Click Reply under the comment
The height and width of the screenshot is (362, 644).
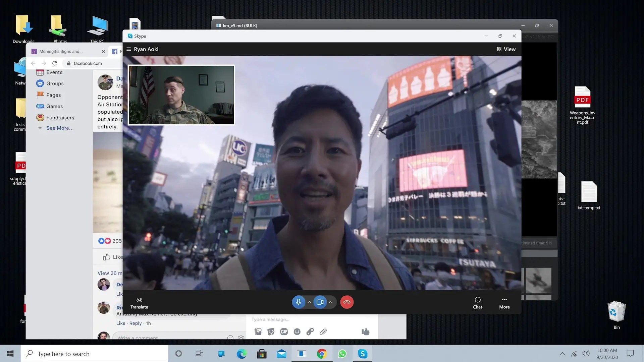point(136,323)
